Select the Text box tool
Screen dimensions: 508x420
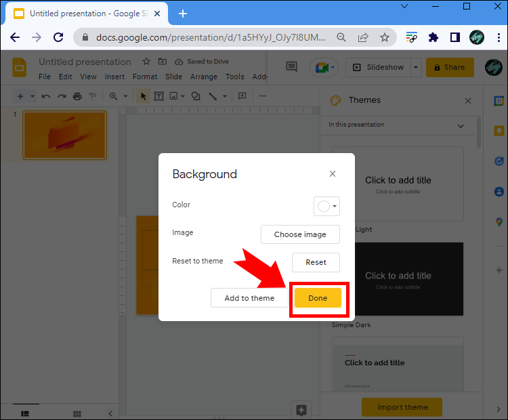point(158,96)
